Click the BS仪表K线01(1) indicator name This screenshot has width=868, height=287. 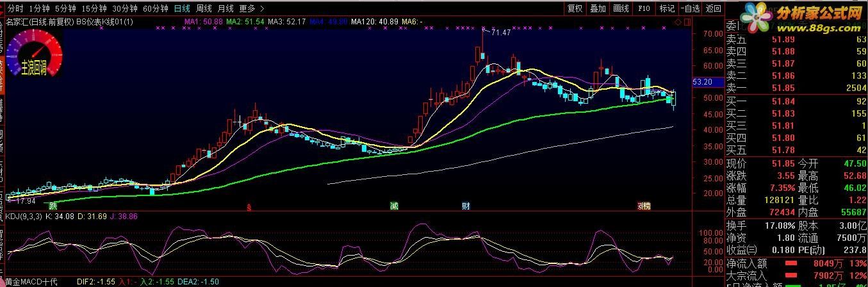[x=104, y=22]
